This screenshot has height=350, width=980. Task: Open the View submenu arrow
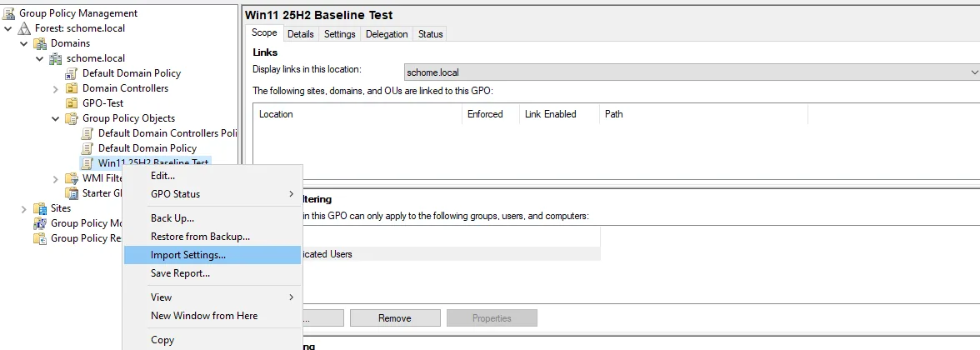tap(292, 297)
